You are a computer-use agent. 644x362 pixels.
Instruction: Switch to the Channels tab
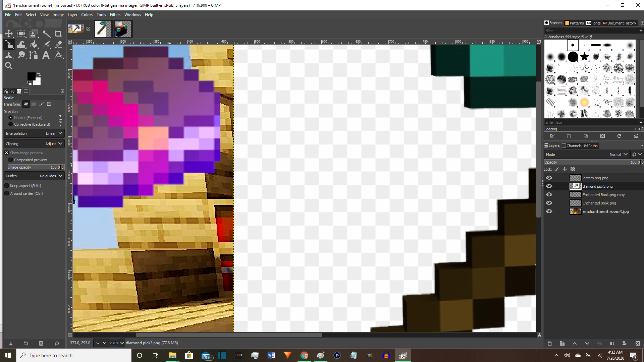[572, 146]
